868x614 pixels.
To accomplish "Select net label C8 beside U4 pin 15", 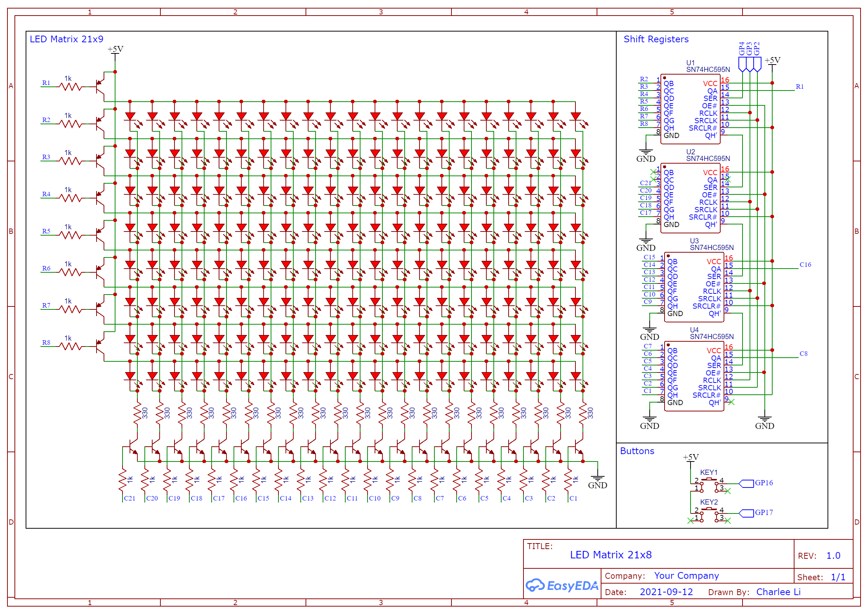I will (x=803, y=354).
